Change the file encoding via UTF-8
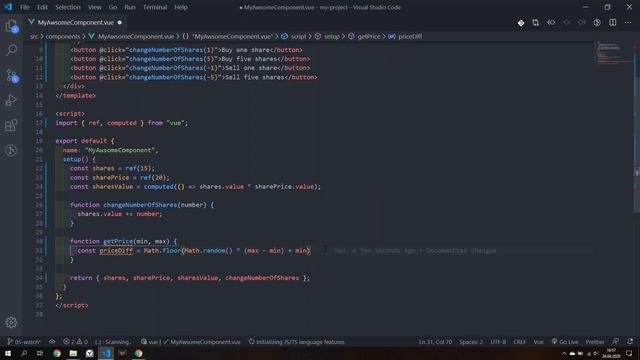640x360 pixels. (x=498, y=342)
